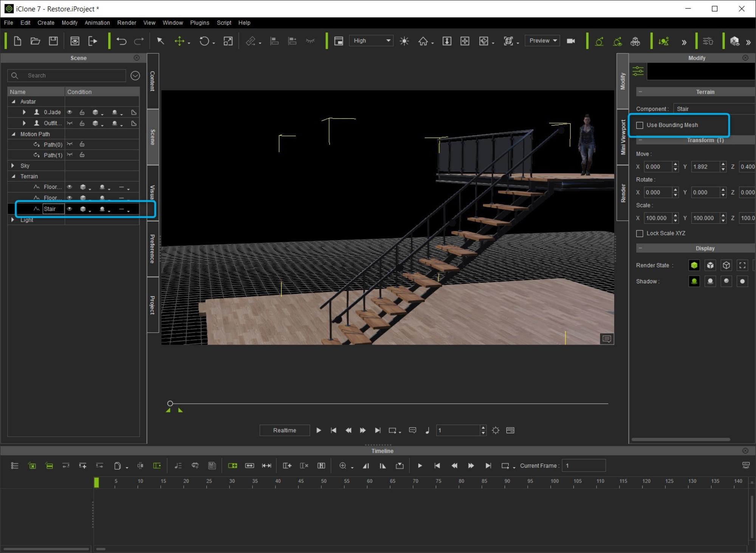The width and height of the screenshot is (756, 553).
Task: Select the arrow Select tool
Action: 161,41
